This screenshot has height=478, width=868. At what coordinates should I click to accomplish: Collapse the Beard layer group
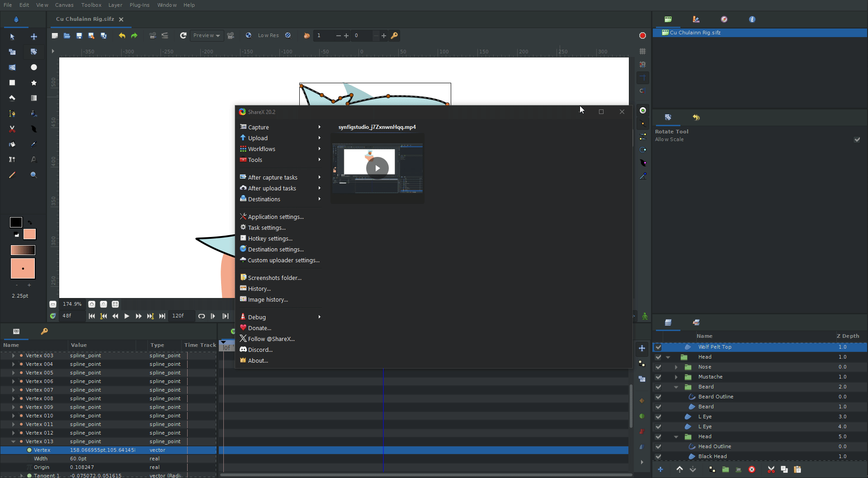coord(676,387)
